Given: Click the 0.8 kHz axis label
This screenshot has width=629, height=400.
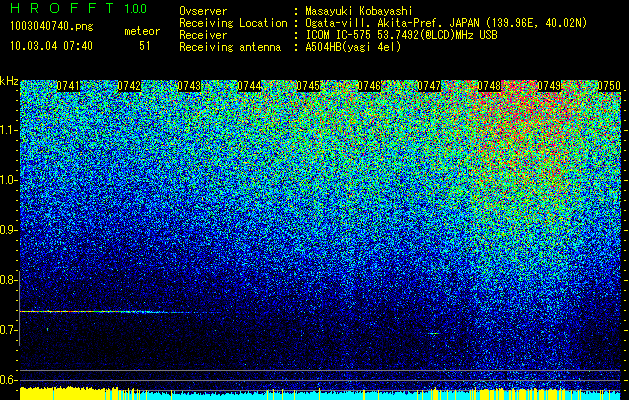Looking at the screenshot, I should (7, 280).
